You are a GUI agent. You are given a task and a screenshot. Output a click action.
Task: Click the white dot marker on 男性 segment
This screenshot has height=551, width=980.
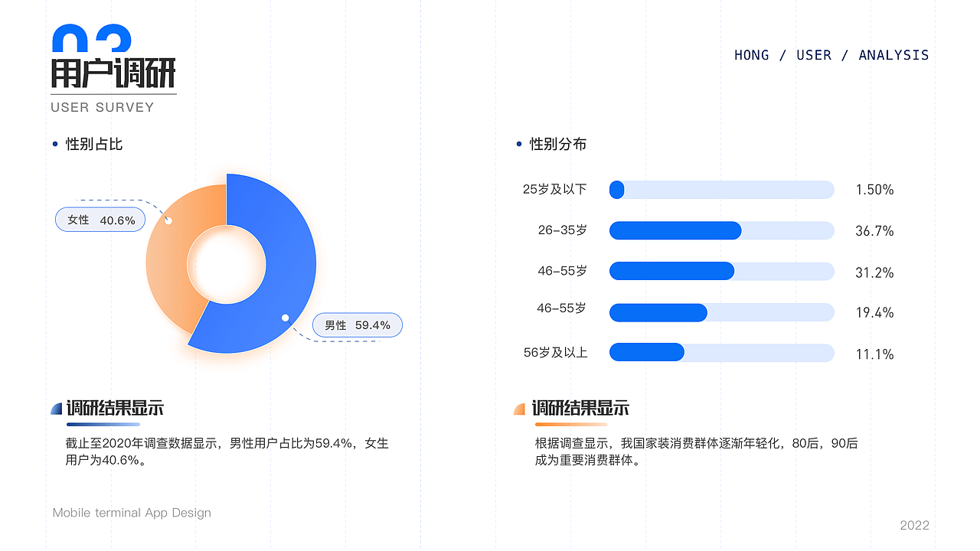point(284,317)
